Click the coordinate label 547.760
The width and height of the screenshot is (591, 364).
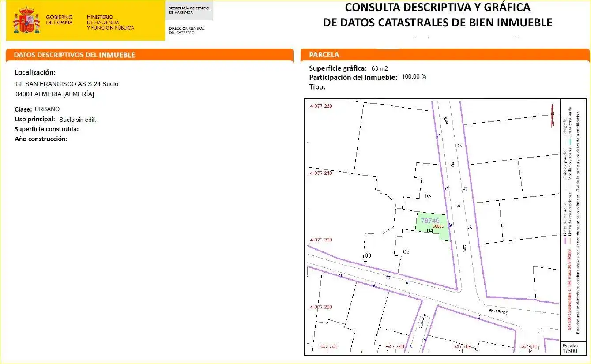click(395, 347)
